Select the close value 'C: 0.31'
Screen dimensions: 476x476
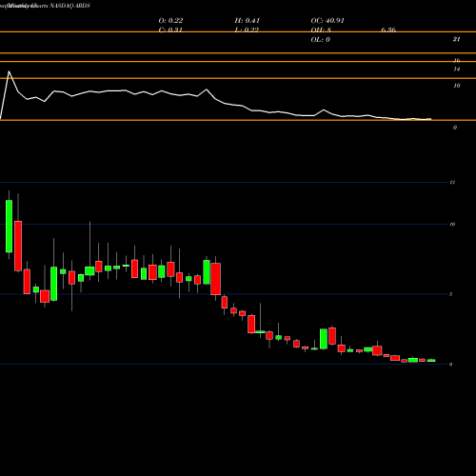[170, 30]
